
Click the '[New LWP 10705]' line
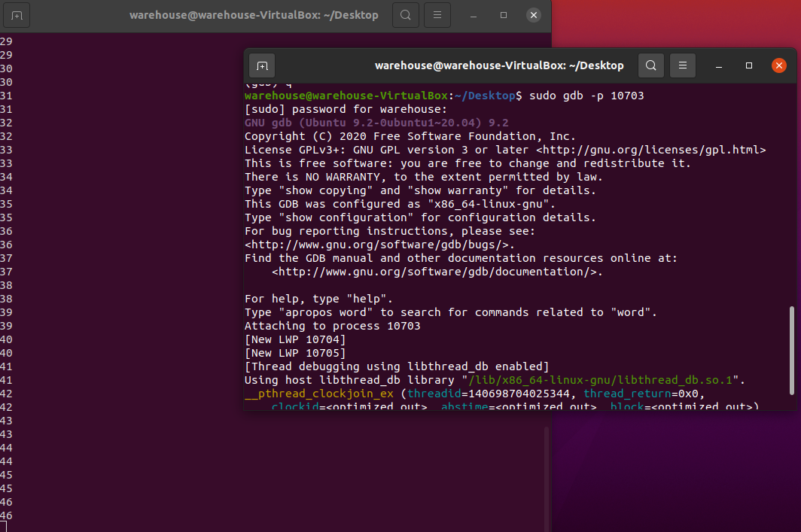coord(295,353)
